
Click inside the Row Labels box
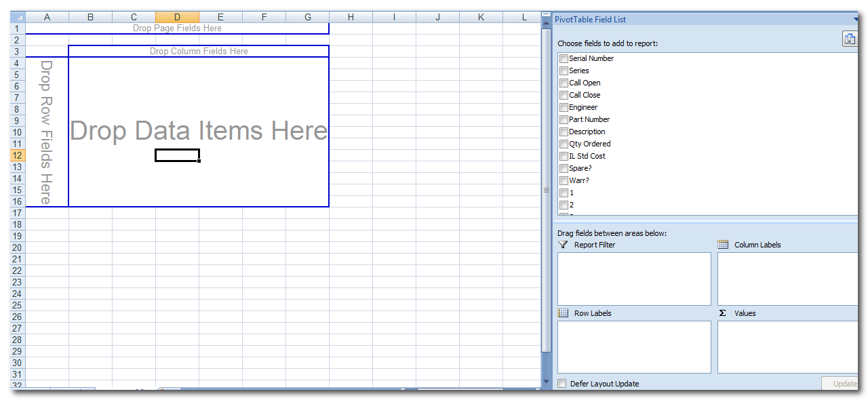pyautogui.click(x=634, y=346)
